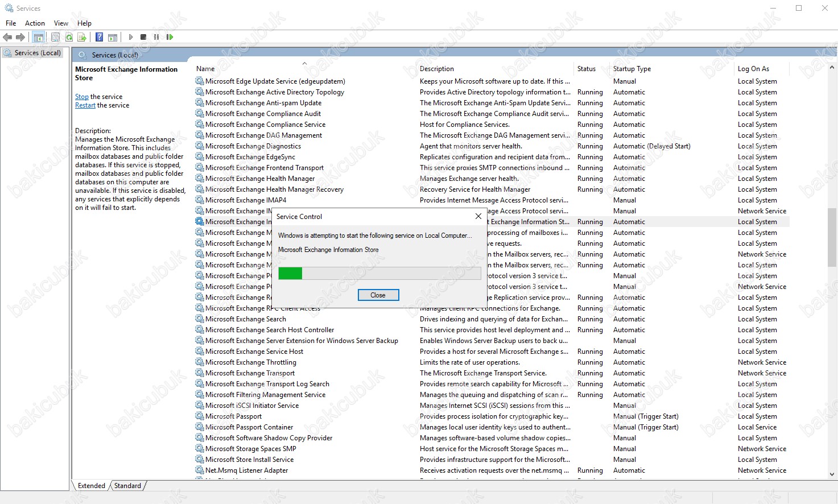Dismiss the Service Control dialog with its X
838x504 pixels.
coord(478,216)
